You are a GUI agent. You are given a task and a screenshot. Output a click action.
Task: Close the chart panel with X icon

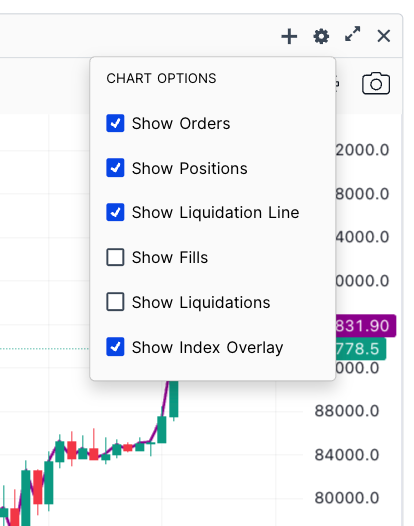point(383,36)
